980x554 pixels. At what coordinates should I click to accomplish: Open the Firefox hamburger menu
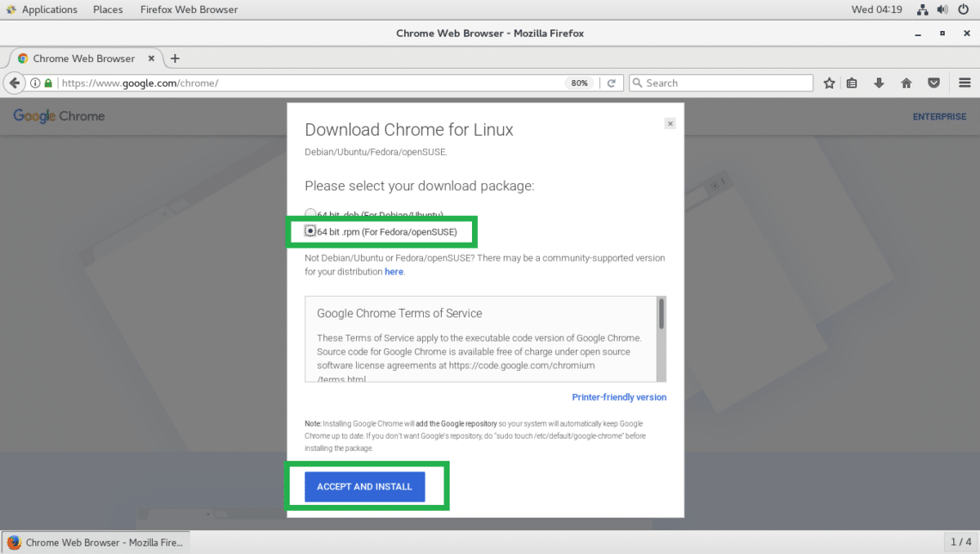pyautogui.click(x=965, y=83)
